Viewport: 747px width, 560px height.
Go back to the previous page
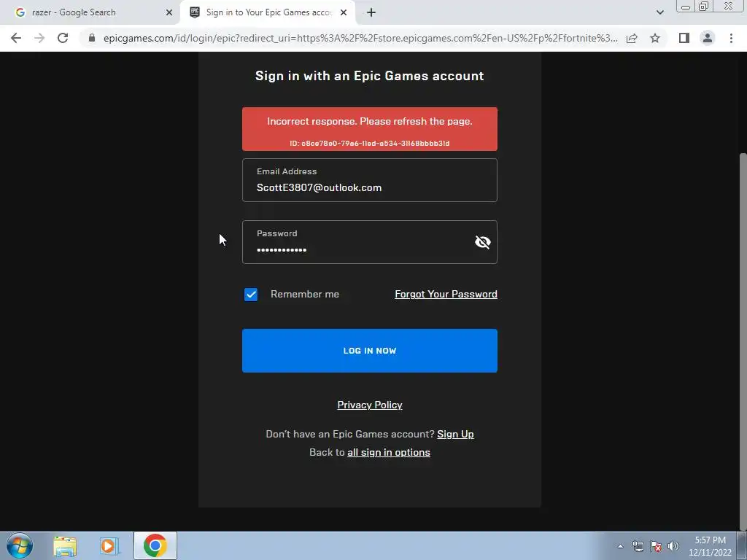(x=16, y=38)
